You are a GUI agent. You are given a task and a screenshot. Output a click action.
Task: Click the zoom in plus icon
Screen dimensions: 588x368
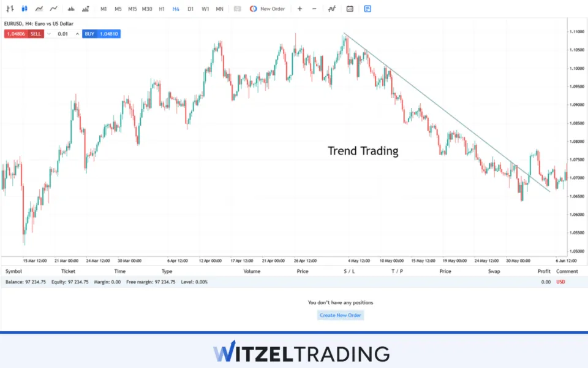[x=300, y=9]
